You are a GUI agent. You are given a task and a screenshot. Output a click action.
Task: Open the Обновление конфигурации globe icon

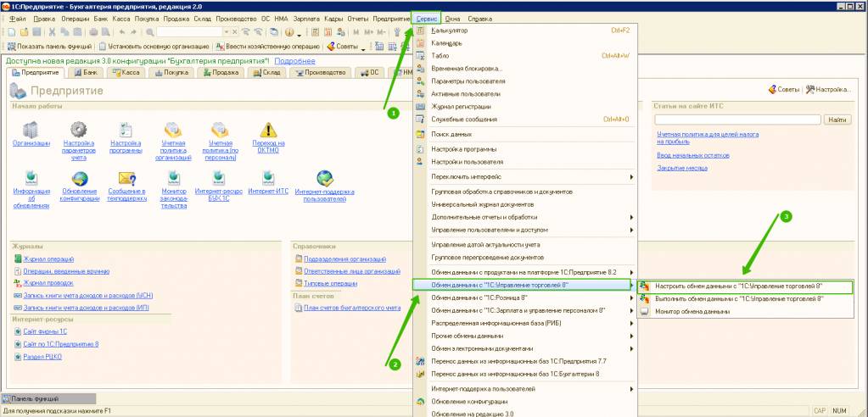coord(80,177)
